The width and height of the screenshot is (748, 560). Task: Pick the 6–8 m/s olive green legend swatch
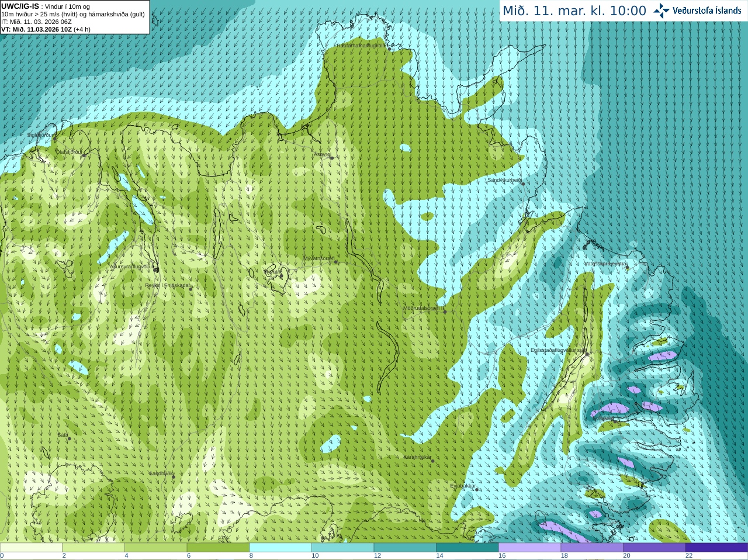(x=218, y=547)
